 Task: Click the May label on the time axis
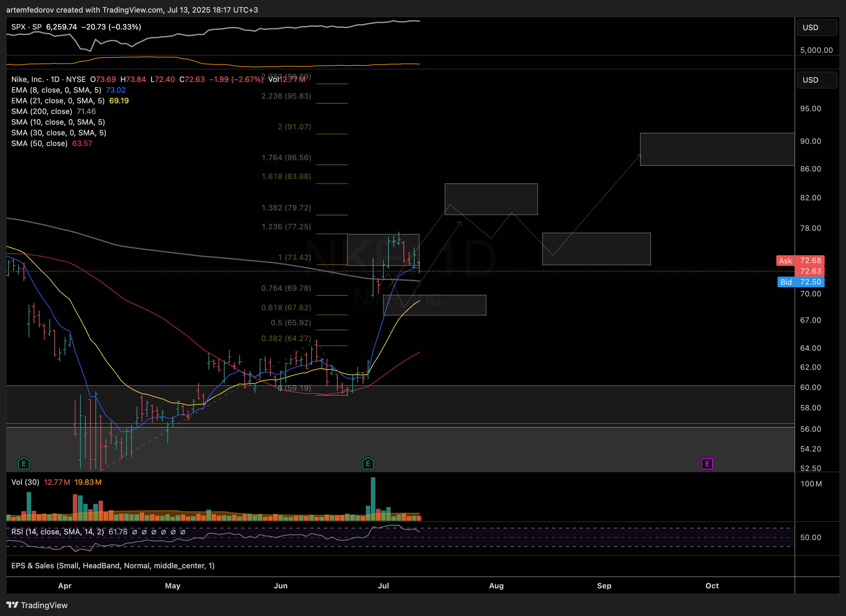173,586
